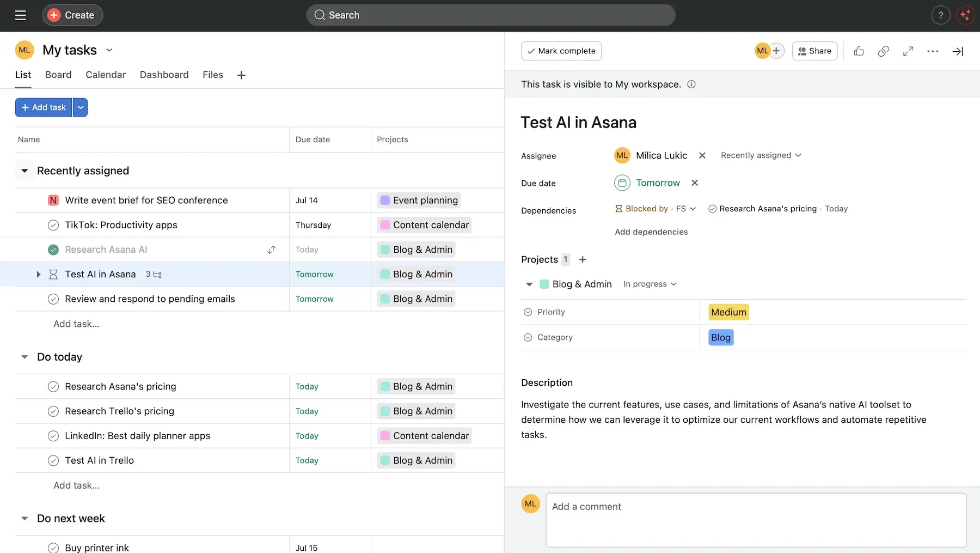Open Research Asana's pricing dependency link
980x553 pixels.
(768, 209)
